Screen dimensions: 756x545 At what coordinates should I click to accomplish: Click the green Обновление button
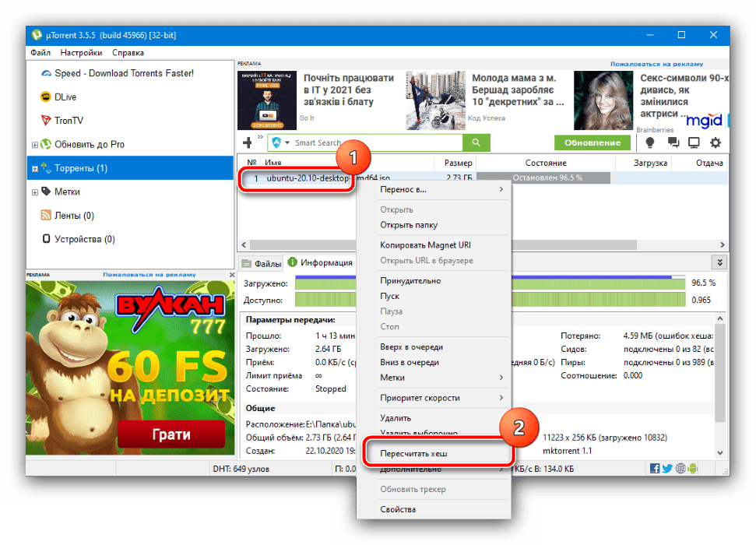click(x=592, y=142)
